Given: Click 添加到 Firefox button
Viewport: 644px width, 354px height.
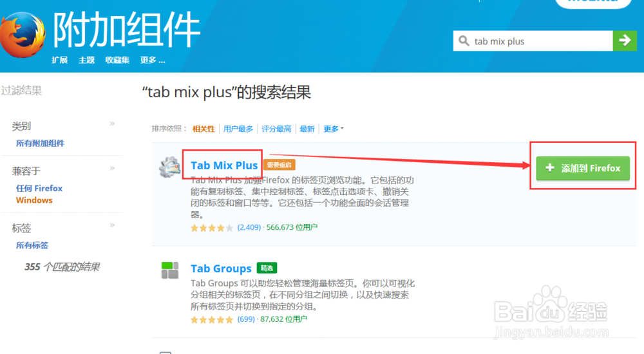Looking at the screenshot, I should coord(583,168).
